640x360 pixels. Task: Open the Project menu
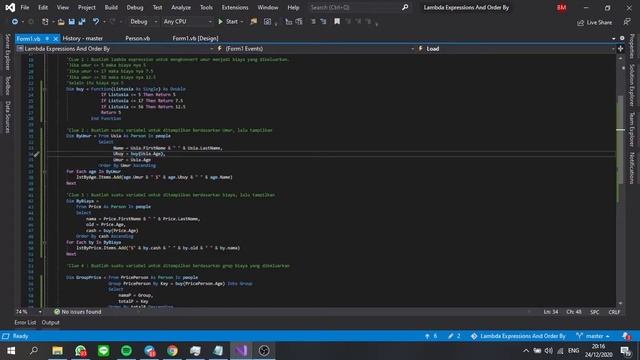tap(87, 7)
